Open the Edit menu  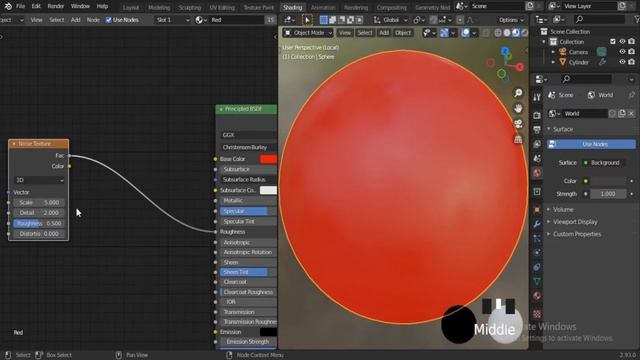tap(36, 6)
